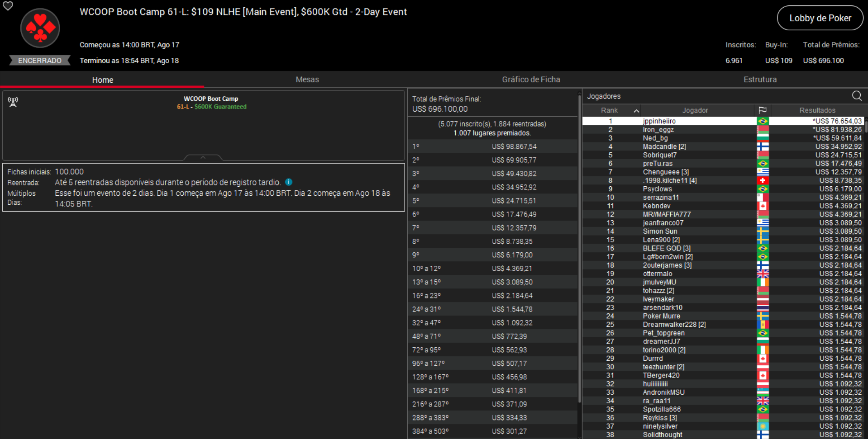Click the Lobby de Poker button
Image resolution: width=868 pixels, height=439 pixels.
[820, 18]
